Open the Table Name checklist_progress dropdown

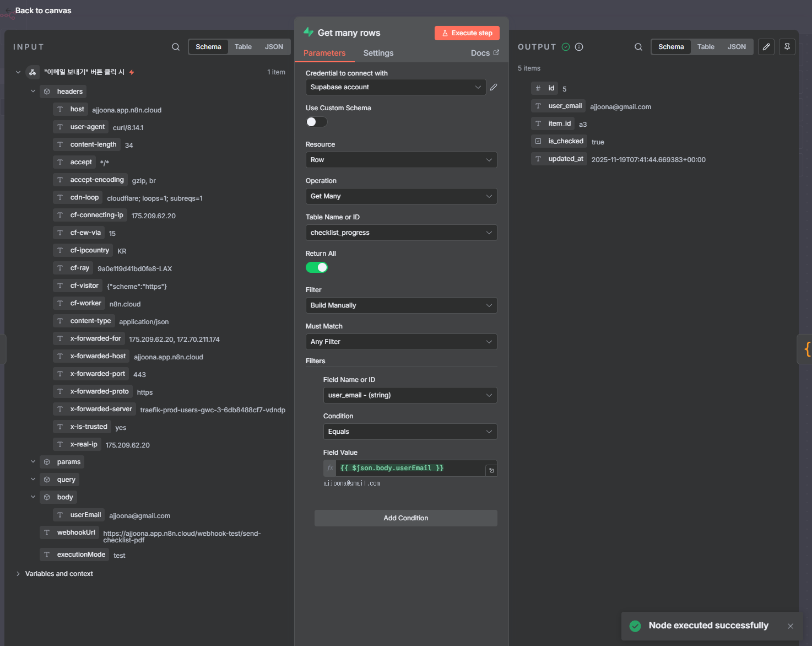(x=401, y=233)
